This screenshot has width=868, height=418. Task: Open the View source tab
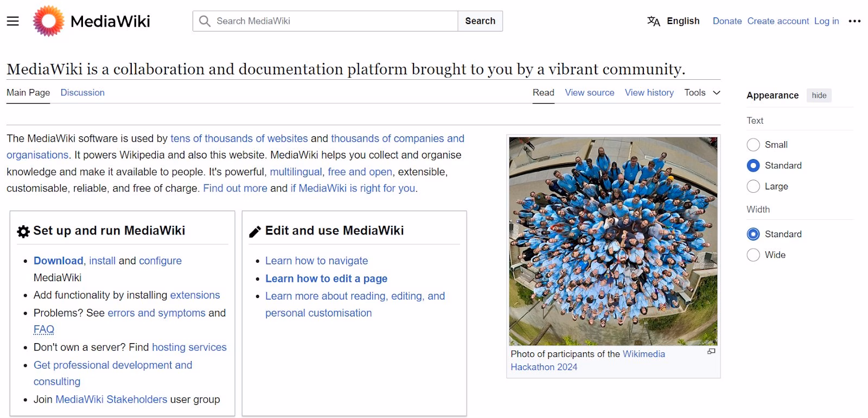tap(590, 93)
